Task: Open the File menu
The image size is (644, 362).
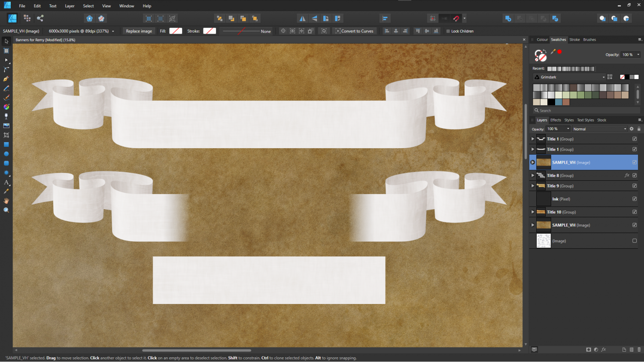Action: pyautogui.click(x=22, y=6)
